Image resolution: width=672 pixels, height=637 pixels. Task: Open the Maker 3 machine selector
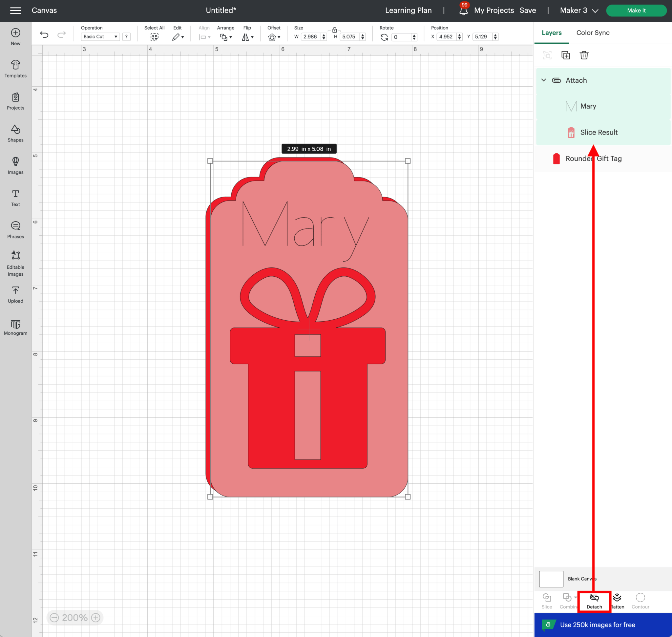point(578,10)
